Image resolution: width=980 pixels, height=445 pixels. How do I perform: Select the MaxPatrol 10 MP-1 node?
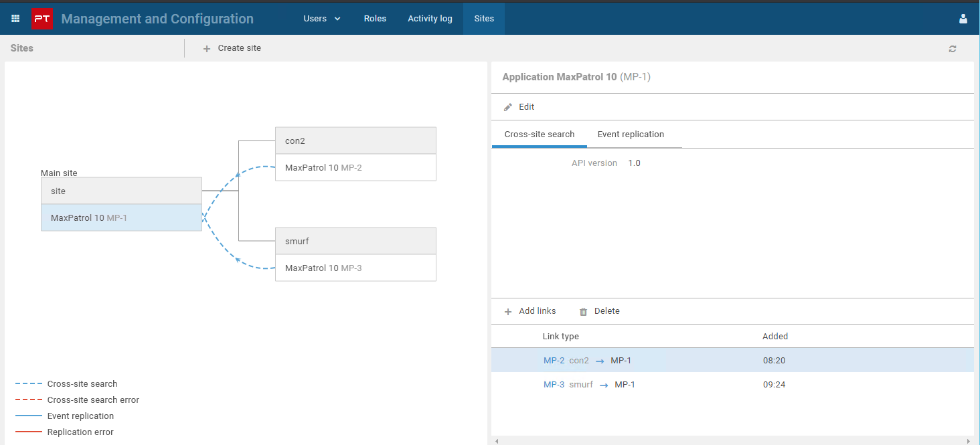(121, 217)
